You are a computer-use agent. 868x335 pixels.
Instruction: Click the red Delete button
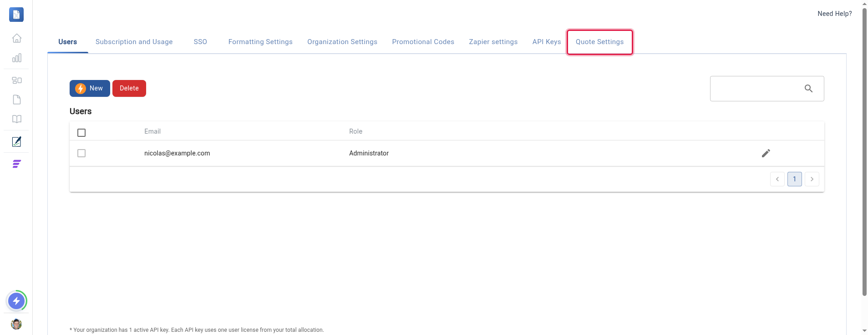(129, 88)
